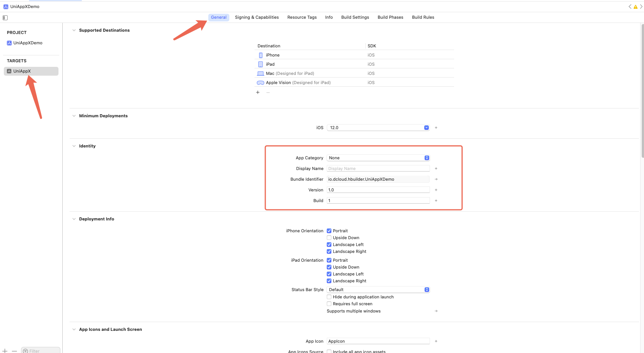Toggle iPad Portrait orientation checkbox
644x353 pixels.
coord(329,260)
